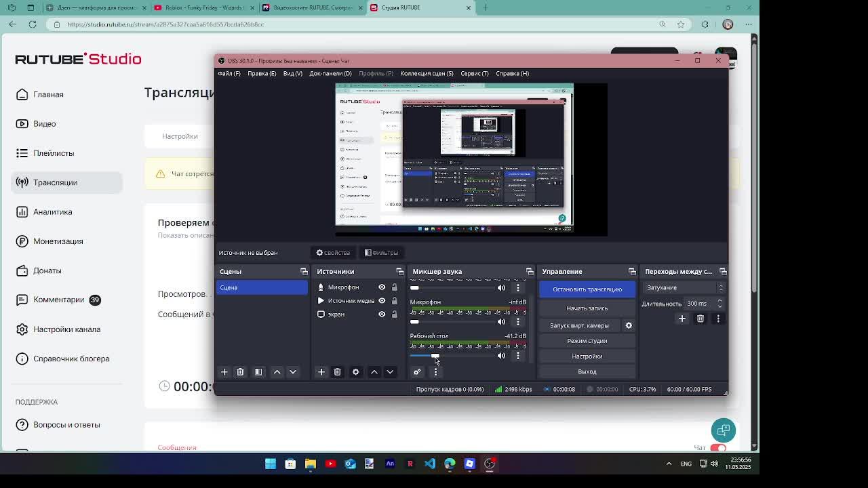
Task: Adjust the transition Длительность spinner arrows
Action: pyautogui.click(x=719, y=304)
